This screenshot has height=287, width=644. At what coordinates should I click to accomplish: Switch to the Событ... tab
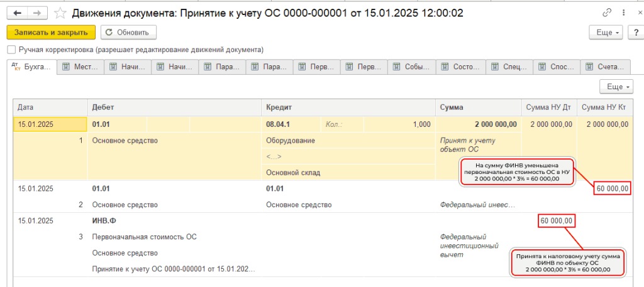(x=411, y=67)
